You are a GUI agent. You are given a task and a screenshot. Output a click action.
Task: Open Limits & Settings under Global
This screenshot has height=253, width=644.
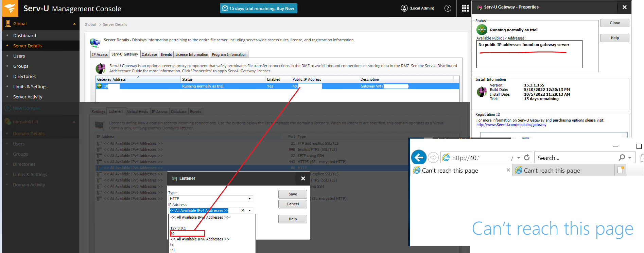point(30,86)
